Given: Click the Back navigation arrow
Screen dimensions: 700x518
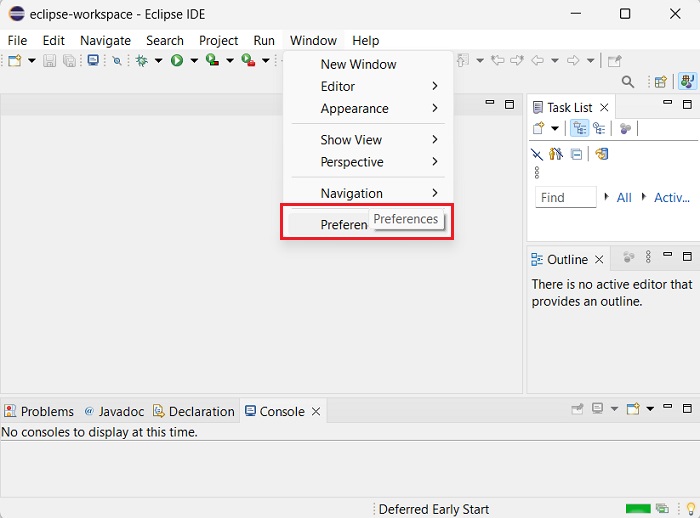Looking at the screenshot, I should 538,60.
